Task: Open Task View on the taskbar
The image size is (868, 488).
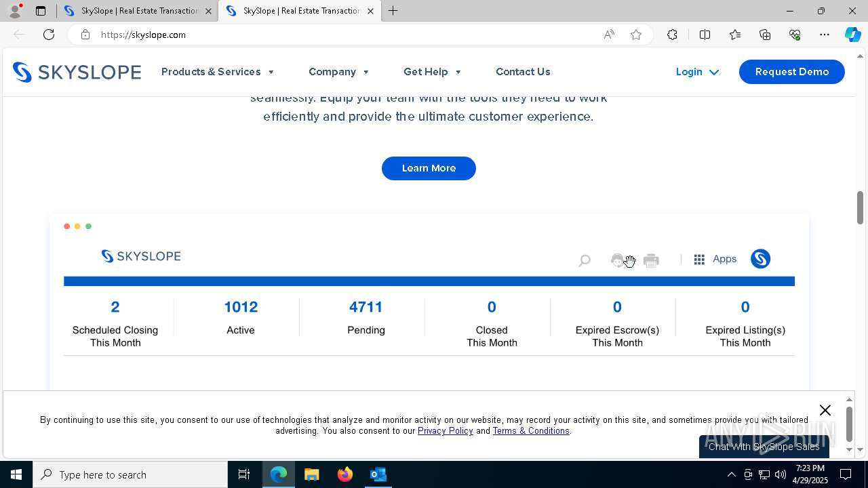Action: (244, 474)
